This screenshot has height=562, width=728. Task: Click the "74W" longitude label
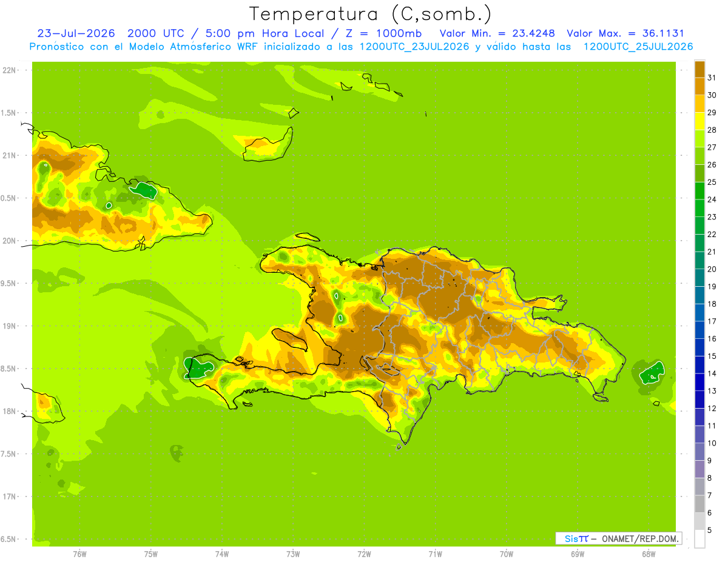[x=222, y=554]
